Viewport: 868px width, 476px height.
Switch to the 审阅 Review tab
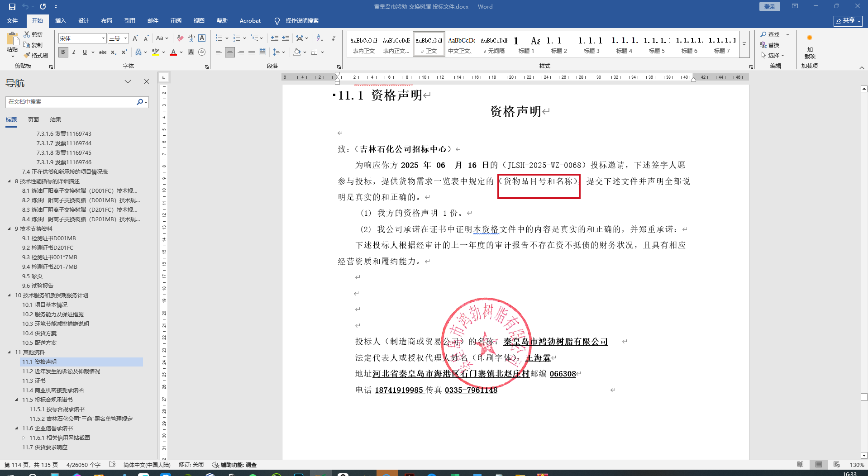(176, 21)
